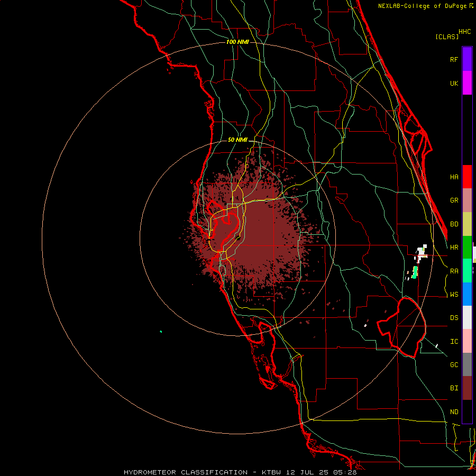
Task: Click the "GC" legend label
Action: (x=454, y=365)
